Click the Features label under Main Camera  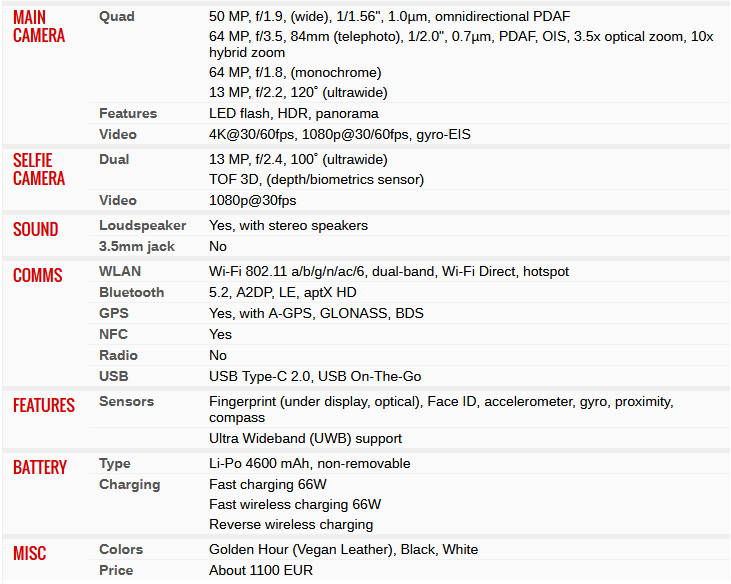(128, 114)
